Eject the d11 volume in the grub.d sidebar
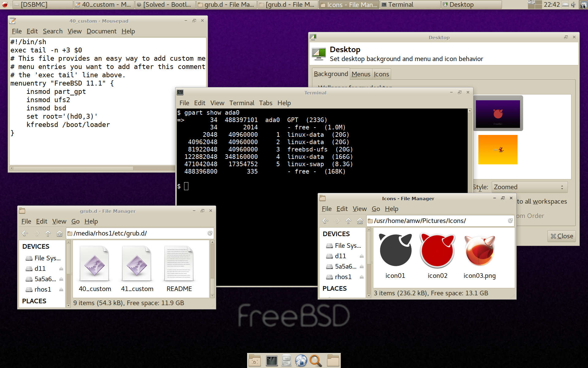The height and width of the screenshot is (368, 588). tap(61, 269)
